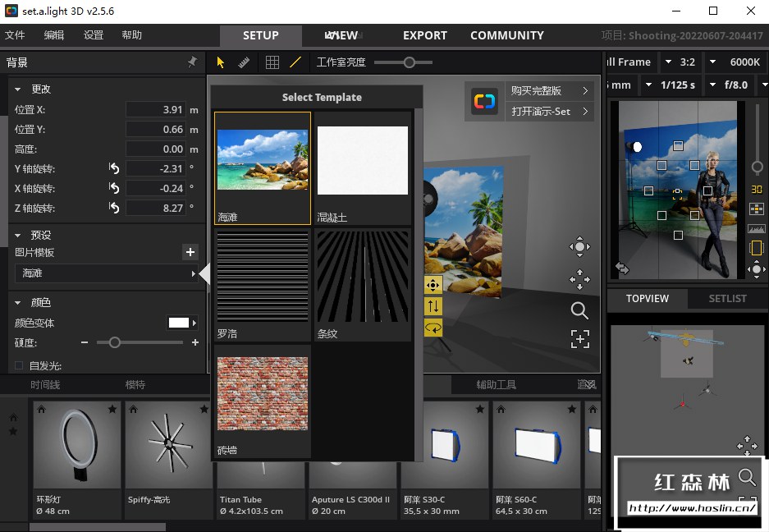This screenshot has width=769, height=532.
Task: Favorite the 环形灯 light with its star
Action: [x=112, y=409]
